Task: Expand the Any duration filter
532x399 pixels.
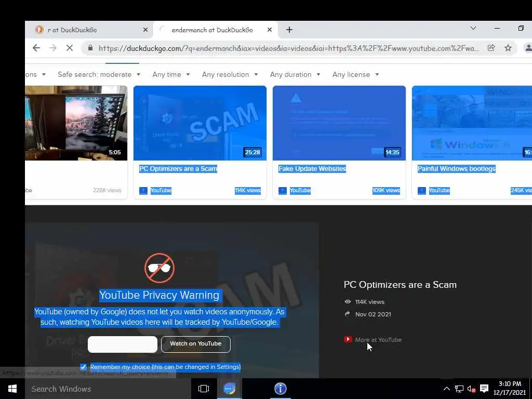Action: pyautogui.click(x=295, y=74)
